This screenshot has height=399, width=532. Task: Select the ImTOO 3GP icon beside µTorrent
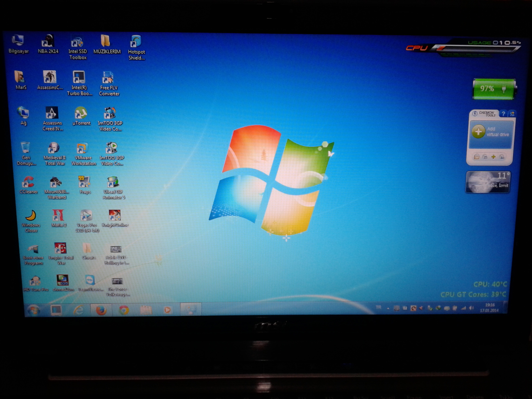point(110,119)
